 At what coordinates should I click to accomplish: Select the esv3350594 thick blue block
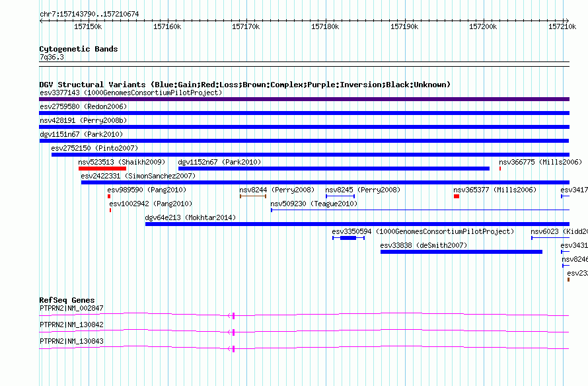(x=348, y=238)
